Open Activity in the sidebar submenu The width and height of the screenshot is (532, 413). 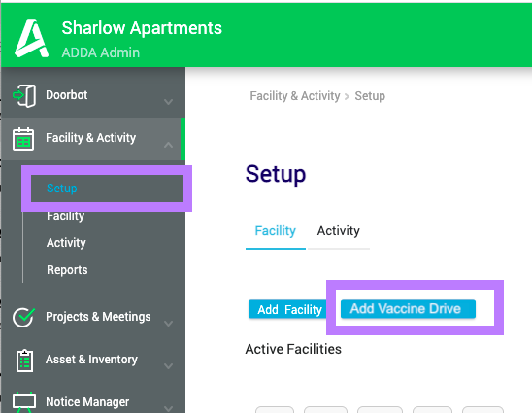(66, 243)
